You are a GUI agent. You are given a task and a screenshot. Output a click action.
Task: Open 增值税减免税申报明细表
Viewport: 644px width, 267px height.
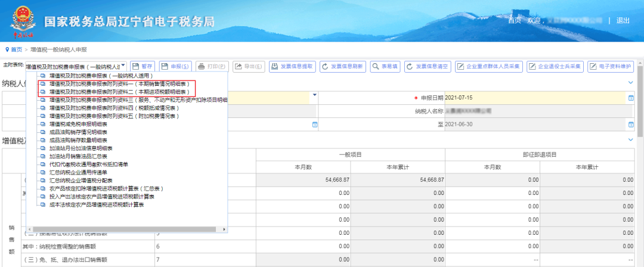pos(79,124)
